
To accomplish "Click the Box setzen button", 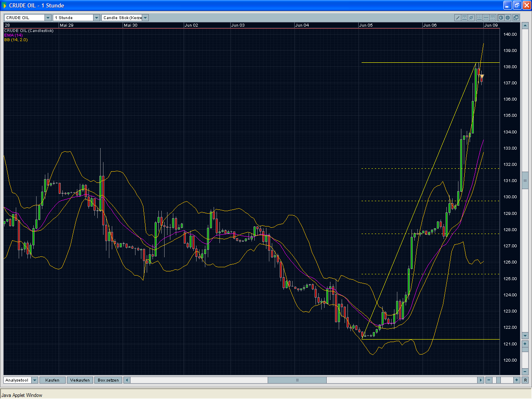I will [x=108, y=380].
